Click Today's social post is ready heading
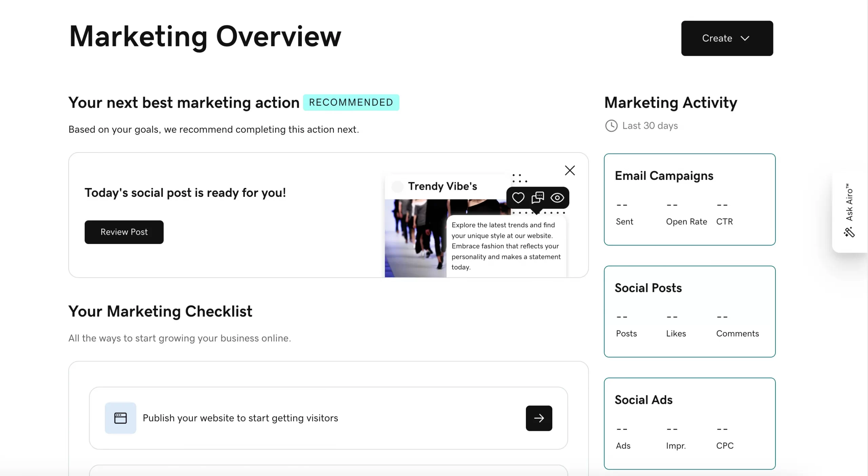Image resolution: width=868 pixels, height=476 pixels. (185, 193)
